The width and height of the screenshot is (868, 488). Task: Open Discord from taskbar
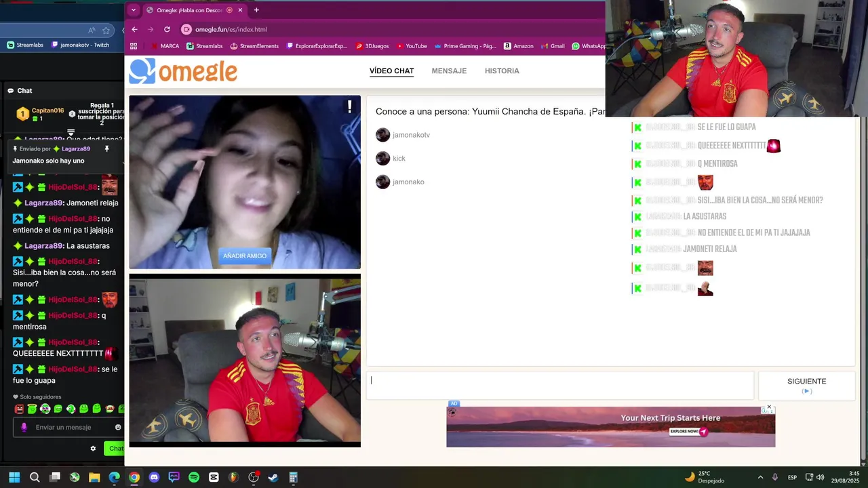tap(154, 477)
